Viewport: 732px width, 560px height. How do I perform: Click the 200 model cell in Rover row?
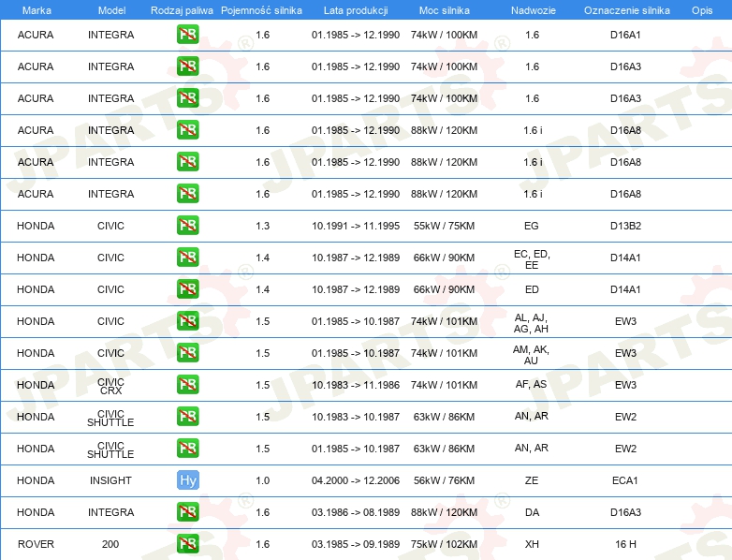coord(110,544)
